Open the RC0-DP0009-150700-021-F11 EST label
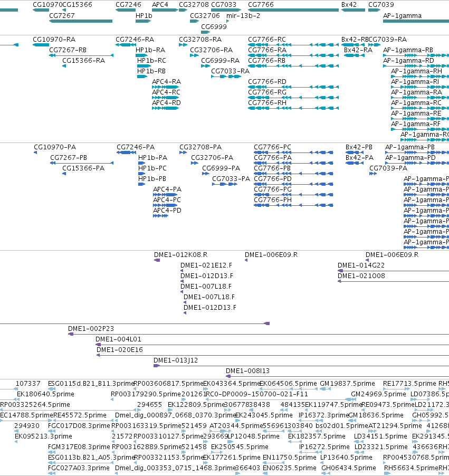This screenshot has height=476, width=449. coord(257,394)
